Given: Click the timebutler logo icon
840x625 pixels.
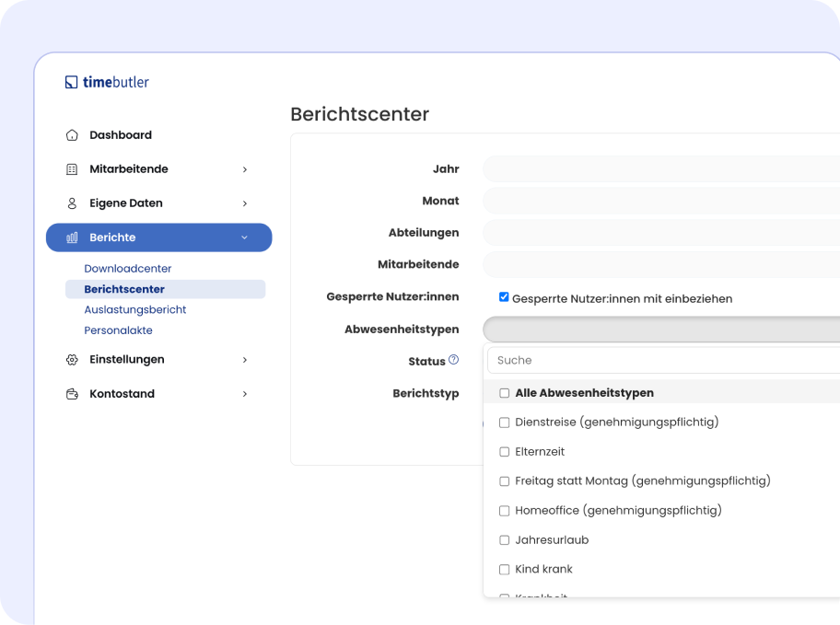Looking at the screenshot, I should coord(72,83).
